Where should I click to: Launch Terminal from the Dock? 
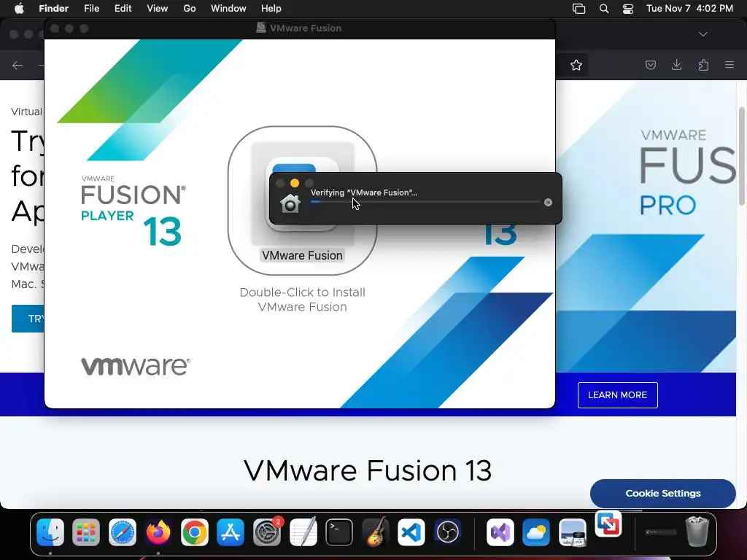coord(339,532)
